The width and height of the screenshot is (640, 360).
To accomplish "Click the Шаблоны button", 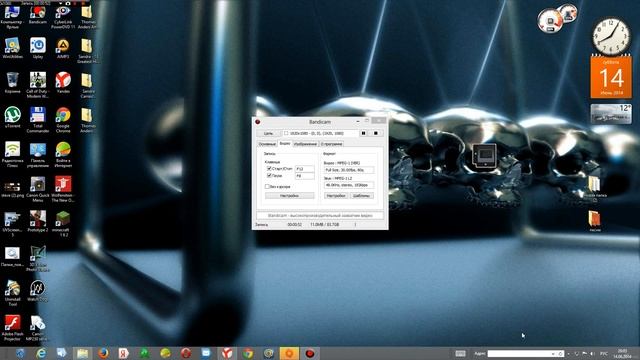I will [x=362, y=196].
